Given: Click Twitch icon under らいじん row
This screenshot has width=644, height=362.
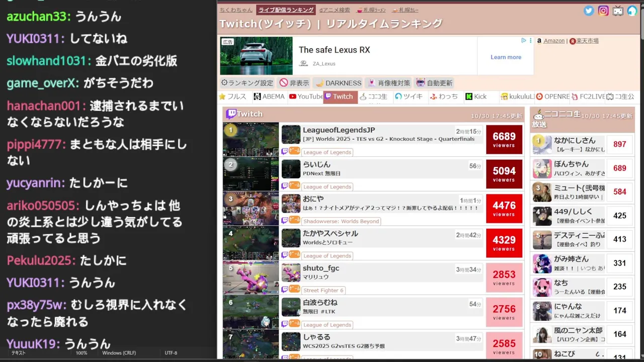Looking at the screenshot, I should (285, 186).
